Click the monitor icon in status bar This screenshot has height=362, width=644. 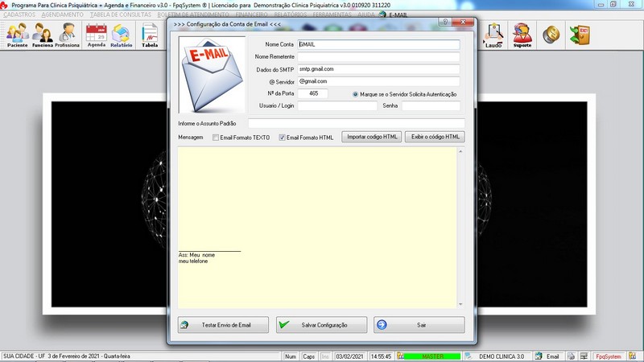(x=584, y=356)
